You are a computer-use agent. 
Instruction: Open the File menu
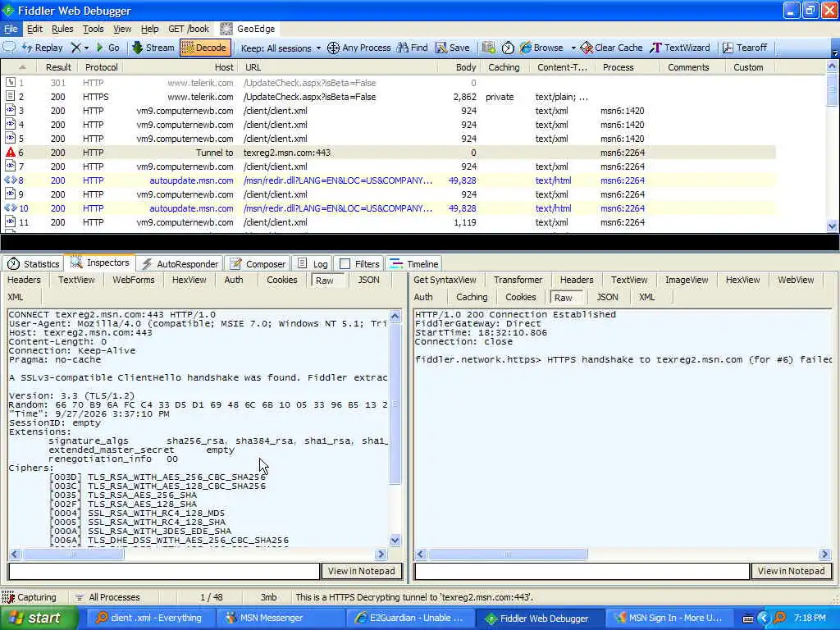[11, 29]
